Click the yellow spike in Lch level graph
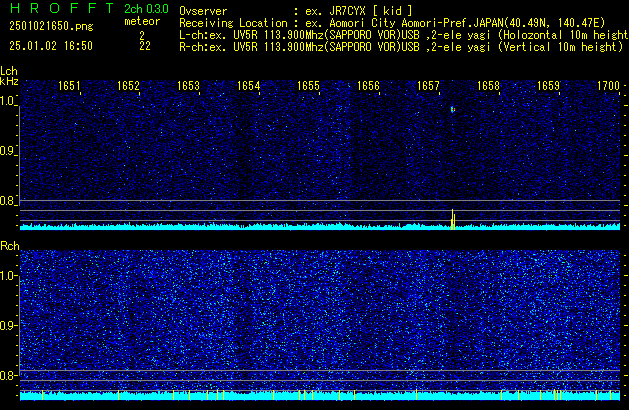The height and width of the screenshot is (410, 629). [x=453, y=219]
